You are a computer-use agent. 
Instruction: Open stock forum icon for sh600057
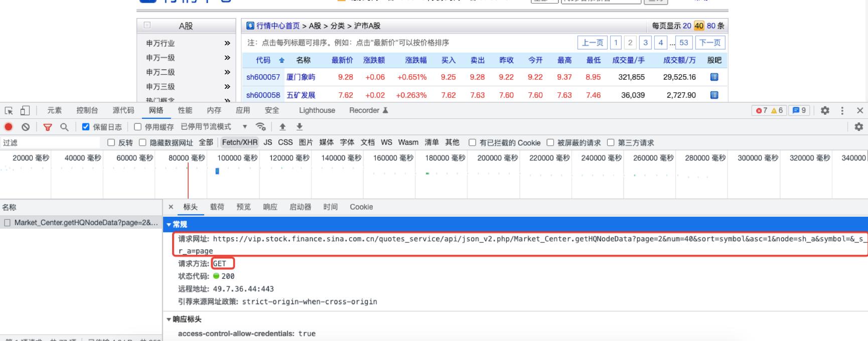tap(714, 77)
